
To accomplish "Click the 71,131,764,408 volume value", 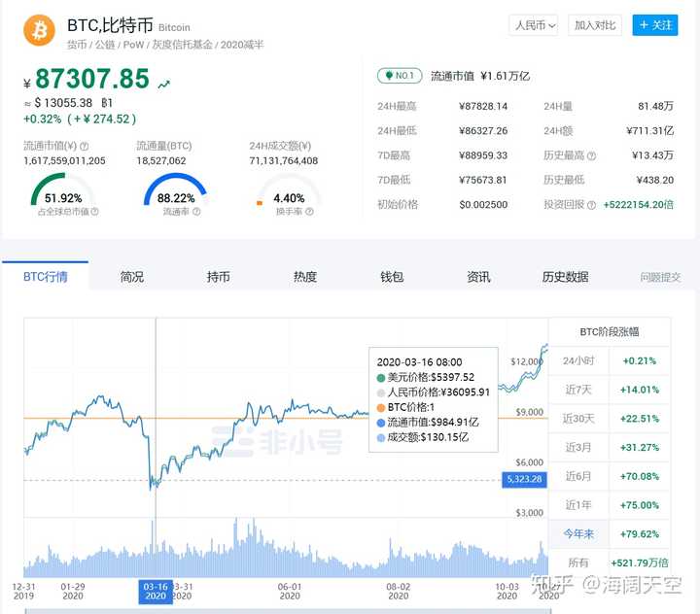I will tap(284, 161).
